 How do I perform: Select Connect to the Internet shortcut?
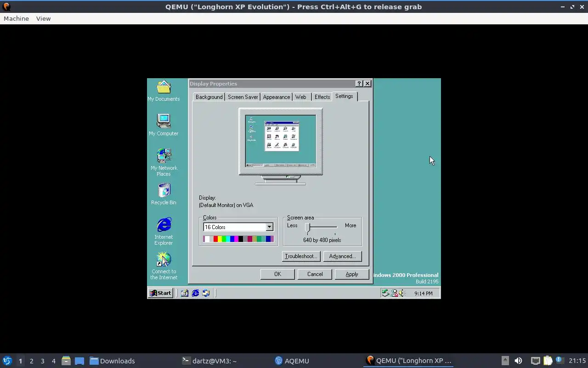coord(164,265)
